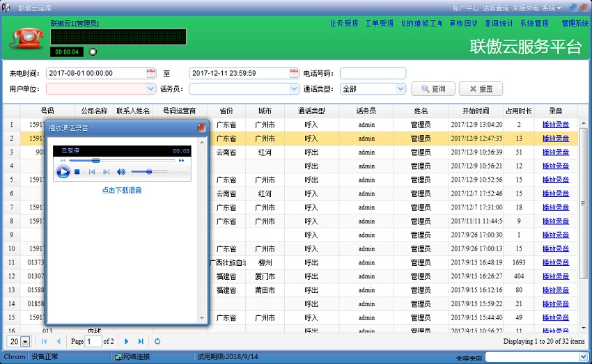
Task: Click the 查询 search button
Action: 433,89
